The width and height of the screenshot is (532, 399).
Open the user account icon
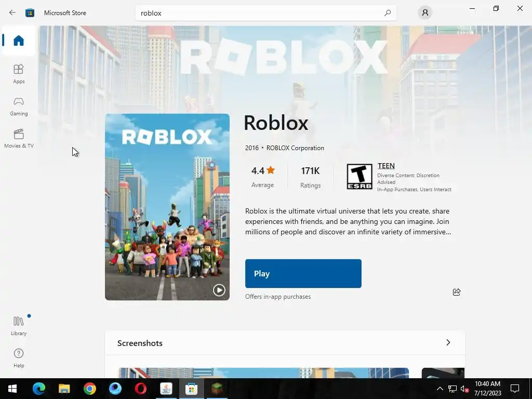425,13
